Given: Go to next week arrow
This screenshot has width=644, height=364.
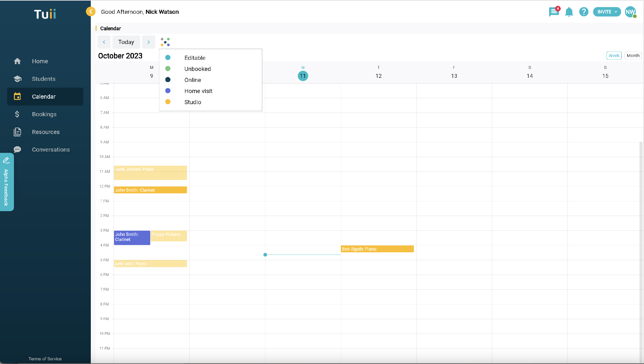Looking at the screenshot, I should pyautogui.click(x=148, y=42).
